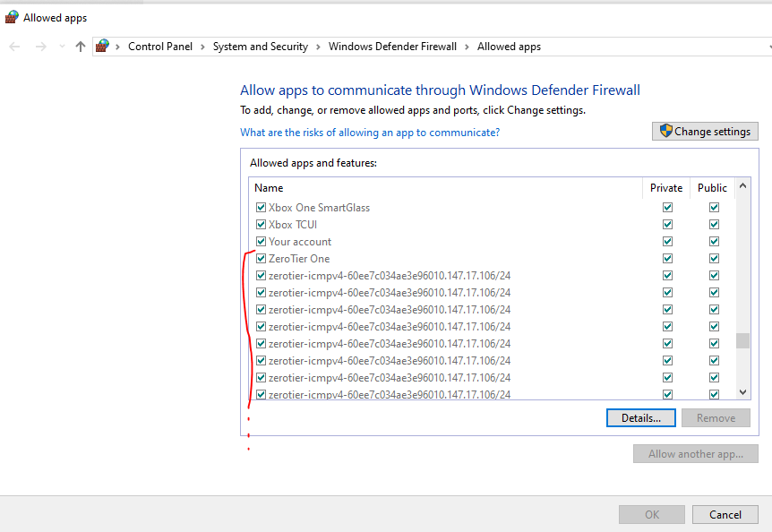Screen dimensions: 772x532
Task: Go to Windows Defender Firewall breadcrumb
Action: [392, 47]
